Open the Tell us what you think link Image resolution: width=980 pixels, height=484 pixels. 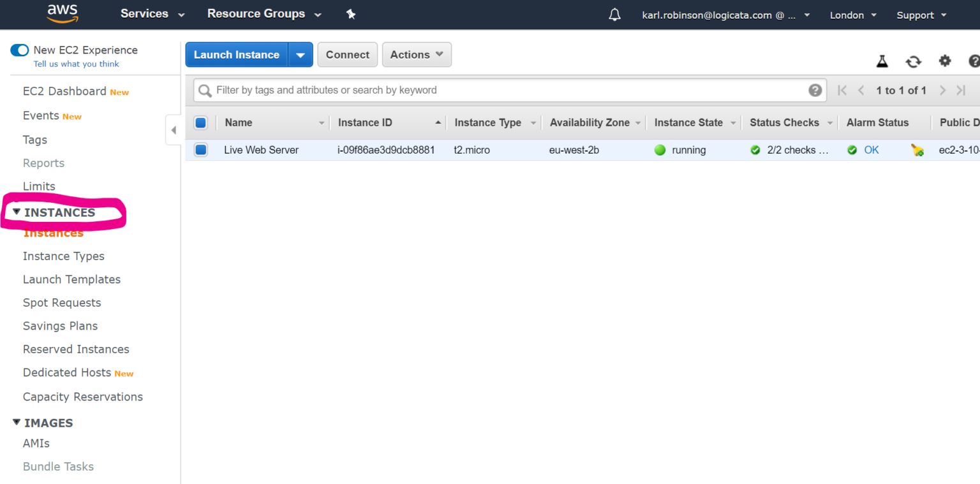tap(76, 64)
